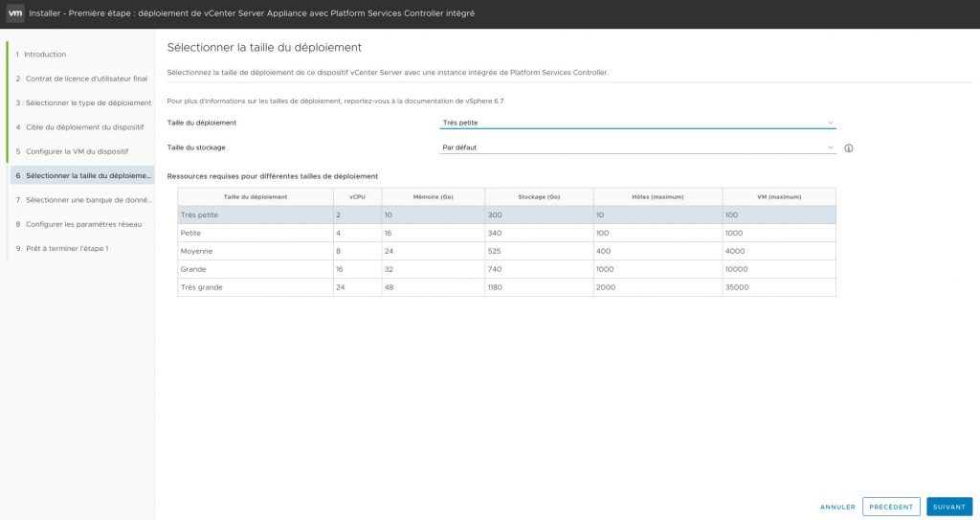The width and height of the screenshot is (980, 520).
Task: Click the Sélectionner la taille du déploiement heading
Action: [264, 48]
